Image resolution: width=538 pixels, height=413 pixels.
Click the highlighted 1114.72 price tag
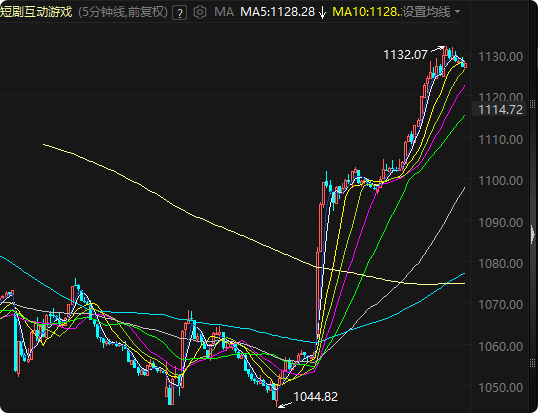500,110
